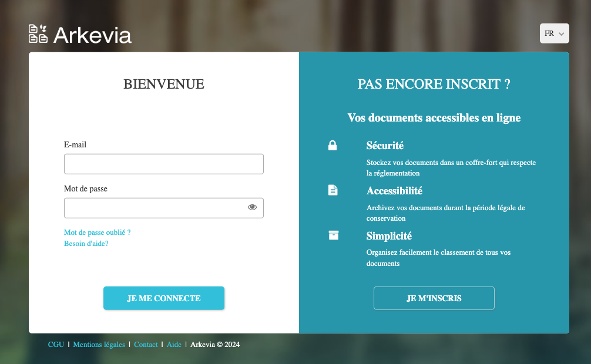Click the Arkevia logo icon
The height and width of the screenshot is (364, 591).
(x=38, y=33)
